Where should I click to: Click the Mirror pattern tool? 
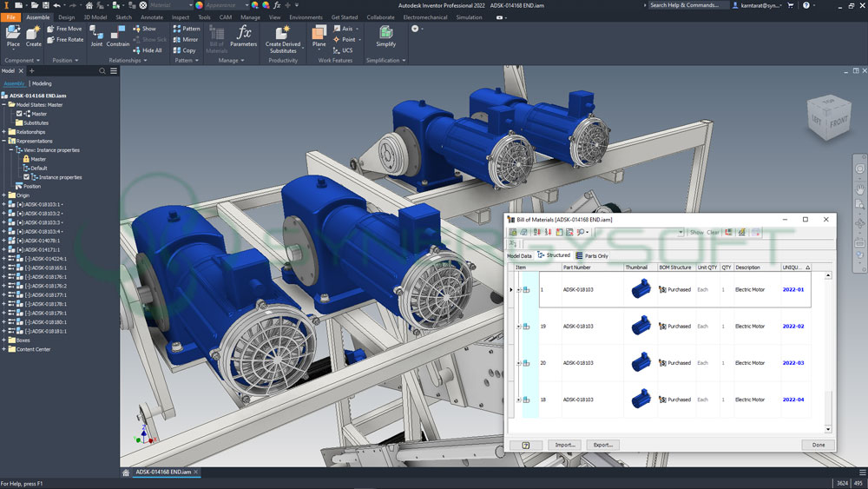point(186,39)
